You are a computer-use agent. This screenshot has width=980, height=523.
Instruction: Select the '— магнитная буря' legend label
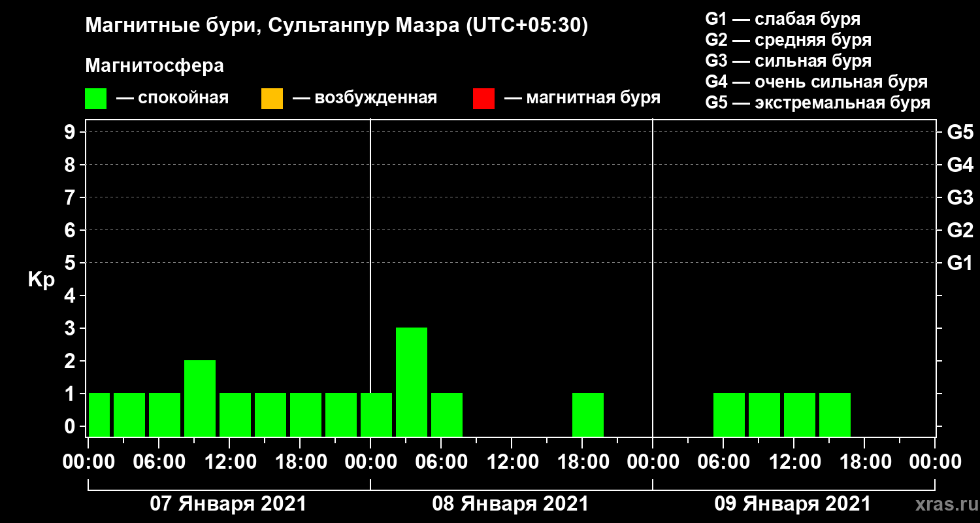point(583,98)
